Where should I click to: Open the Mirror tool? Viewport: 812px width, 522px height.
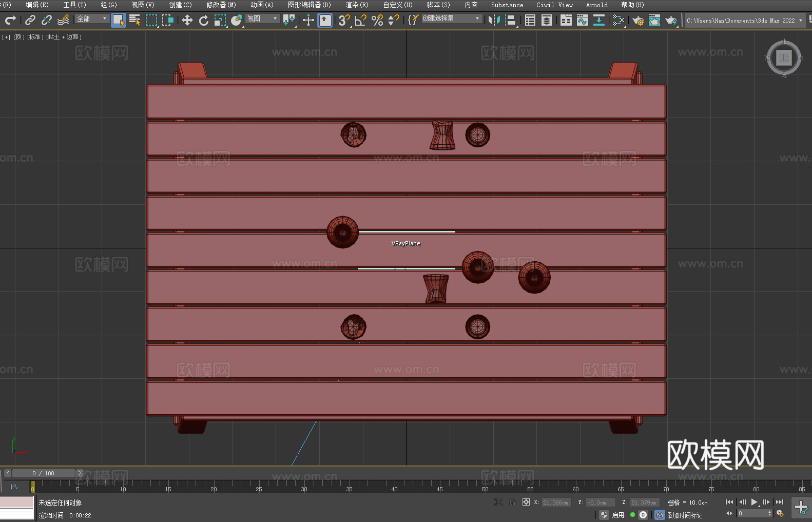coord(494,20)
